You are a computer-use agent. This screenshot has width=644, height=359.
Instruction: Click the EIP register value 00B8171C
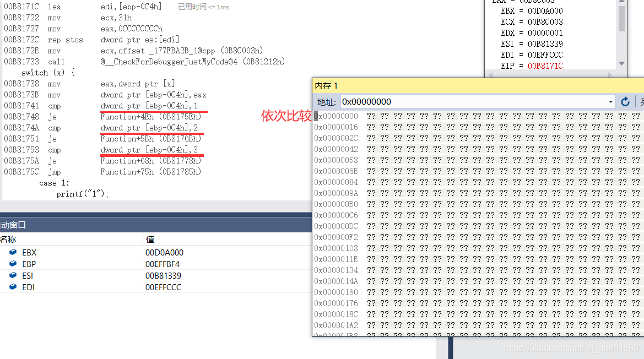[x=545, y=66]
